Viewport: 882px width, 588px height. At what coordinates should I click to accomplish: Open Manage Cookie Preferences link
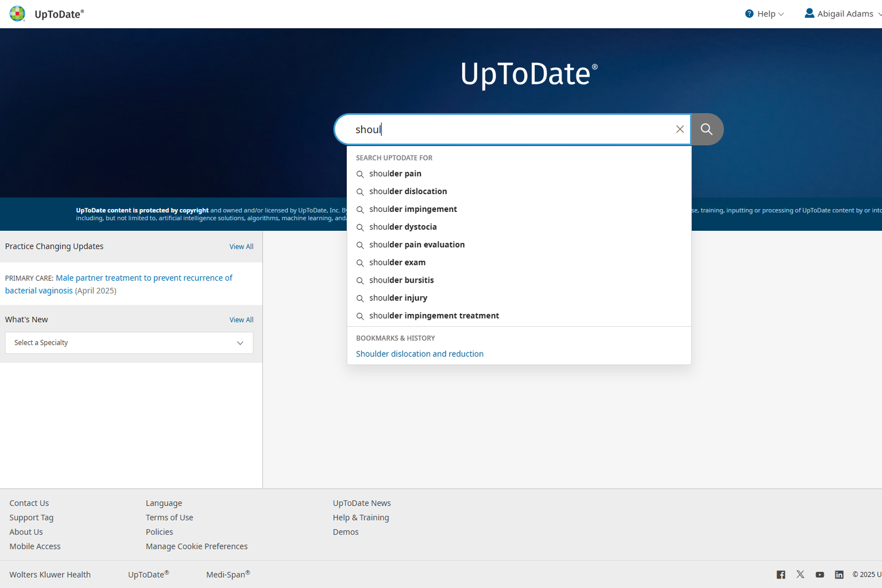196,547
